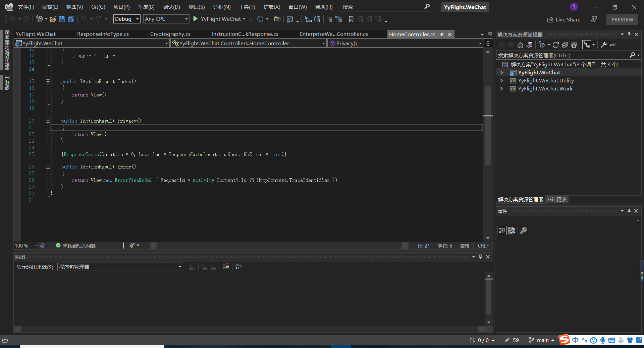644x348 pixels.
Task: Click the sync refresh icon in Solution Explorer
Action: tap(556, 45)
